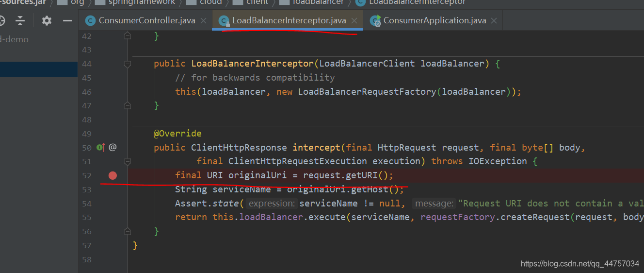Close the ConsumerController.java tab
This screenshot has width=644, height=273.
[203, 20]
